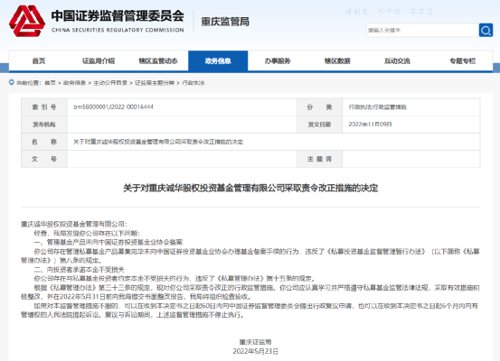Image resolution: width=500 pixels, height=361 pixels.
Task: Focus the keyword search input field
Action: tap(422, 30)
